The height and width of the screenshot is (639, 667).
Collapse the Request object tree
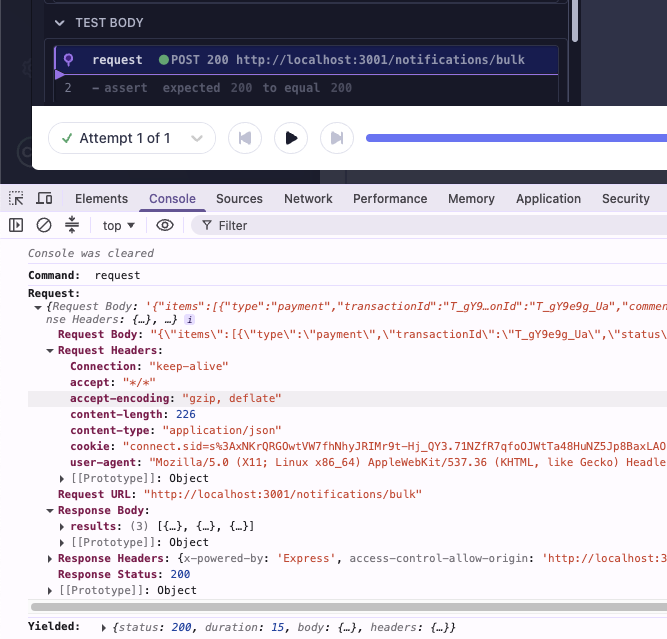coord(38,307)
